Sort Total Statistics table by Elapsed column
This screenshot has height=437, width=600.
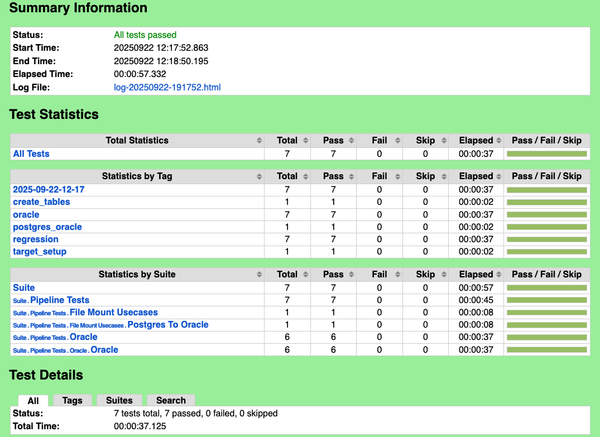click(476, 140)
